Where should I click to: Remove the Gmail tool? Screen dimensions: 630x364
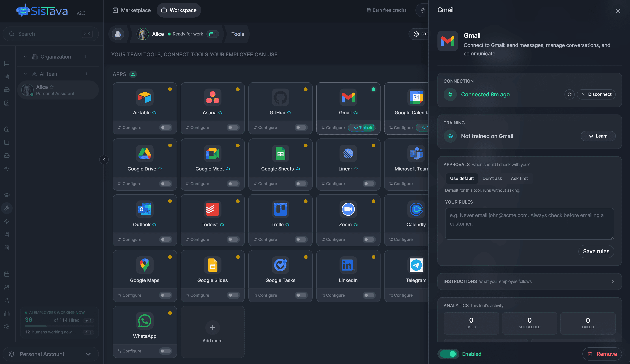[x=602, y=354]
